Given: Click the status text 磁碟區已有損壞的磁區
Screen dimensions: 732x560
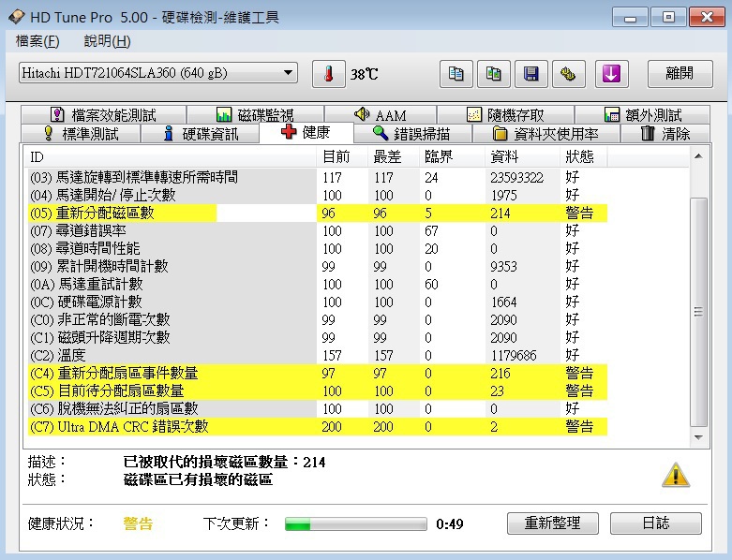Looking at the screenshot, I should (x=198, y=479).
